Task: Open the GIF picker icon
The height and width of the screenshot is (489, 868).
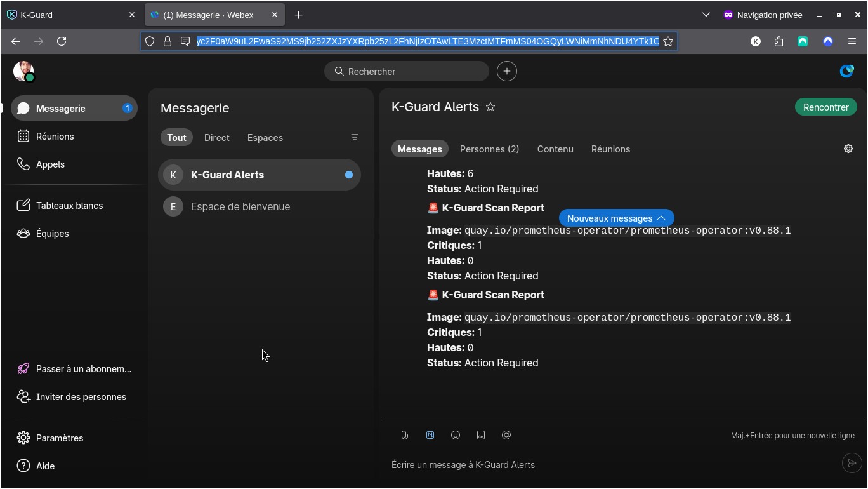Action: [481, 435]
